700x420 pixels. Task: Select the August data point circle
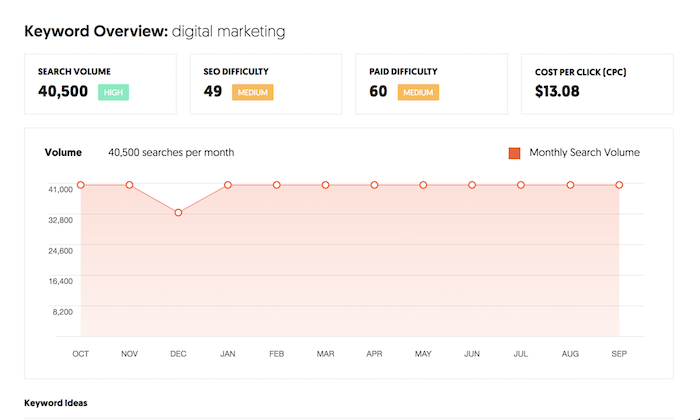(570, 185)
